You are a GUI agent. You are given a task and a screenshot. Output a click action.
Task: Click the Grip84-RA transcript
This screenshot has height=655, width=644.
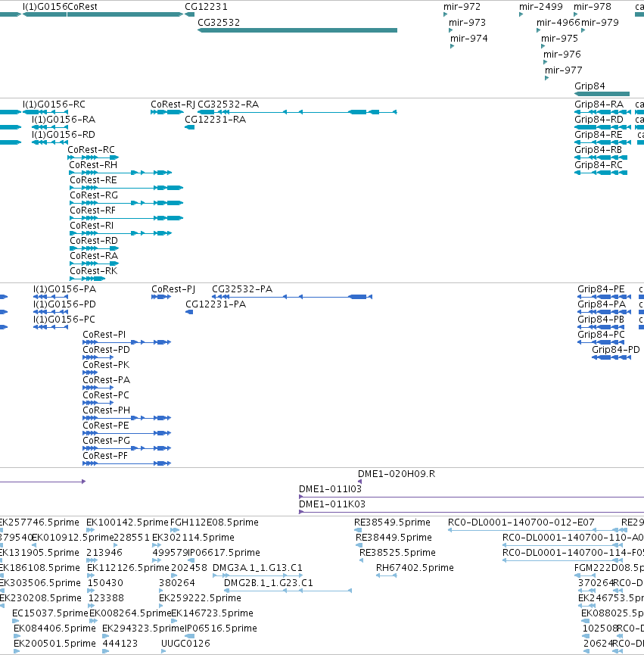click(x=602, y=112)
